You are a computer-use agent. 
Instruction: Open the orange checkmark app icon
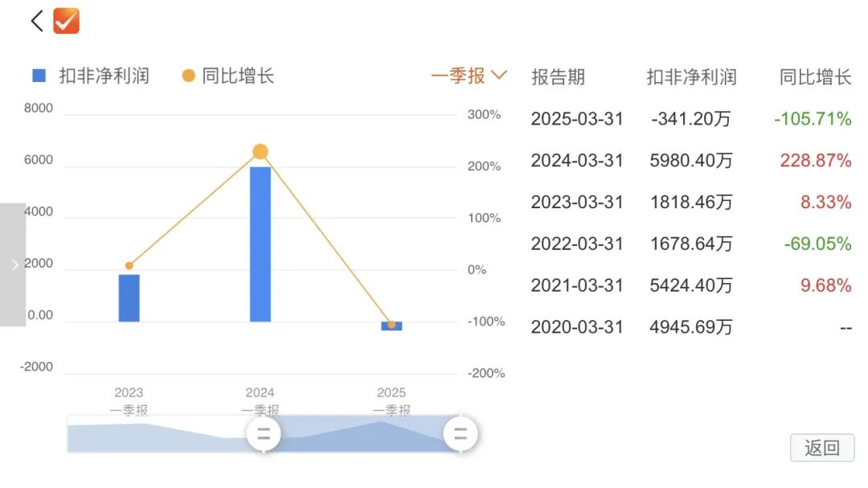[x=67, y=21]
